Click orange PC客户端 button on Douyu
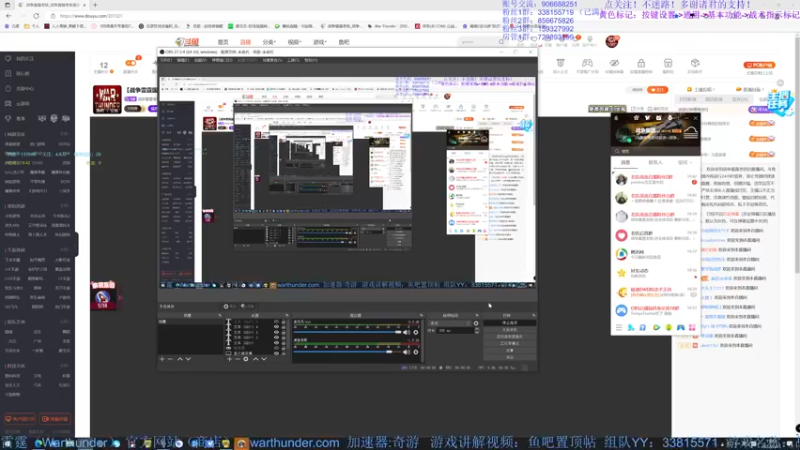This screenshot has height=450, width=800. [x=759, y=65]
